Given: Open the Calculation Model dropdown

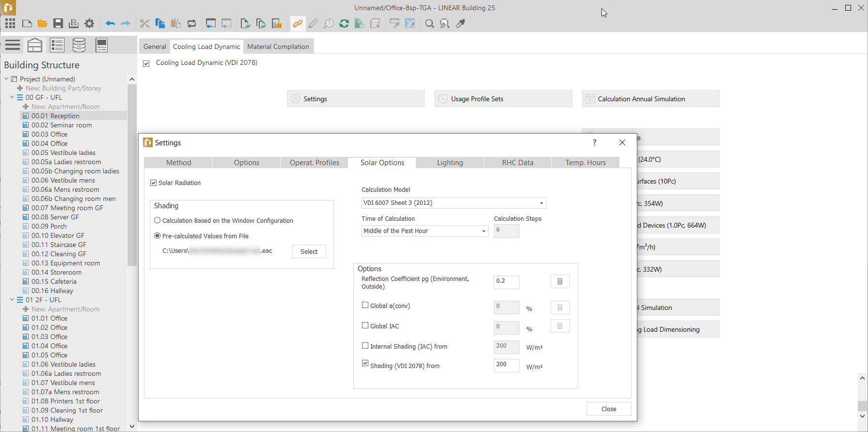Looking at the screenshot, I should [x=454, y=203].
